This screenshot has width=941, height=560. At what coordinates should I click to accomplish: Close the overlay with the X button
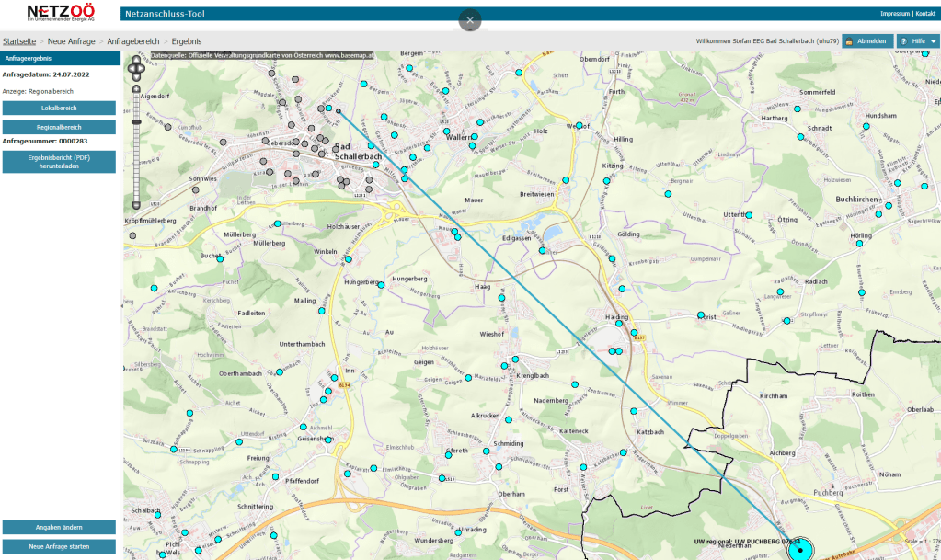point(470,20)
